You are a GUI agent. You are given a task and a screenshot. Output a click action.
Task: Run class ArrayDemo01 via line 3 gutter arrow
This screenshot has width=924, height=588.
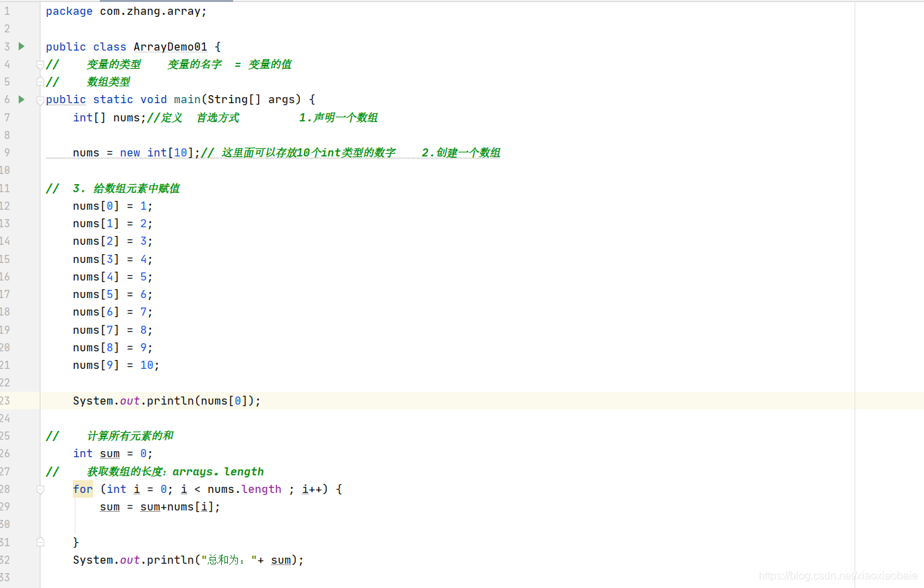coord(22,46)
